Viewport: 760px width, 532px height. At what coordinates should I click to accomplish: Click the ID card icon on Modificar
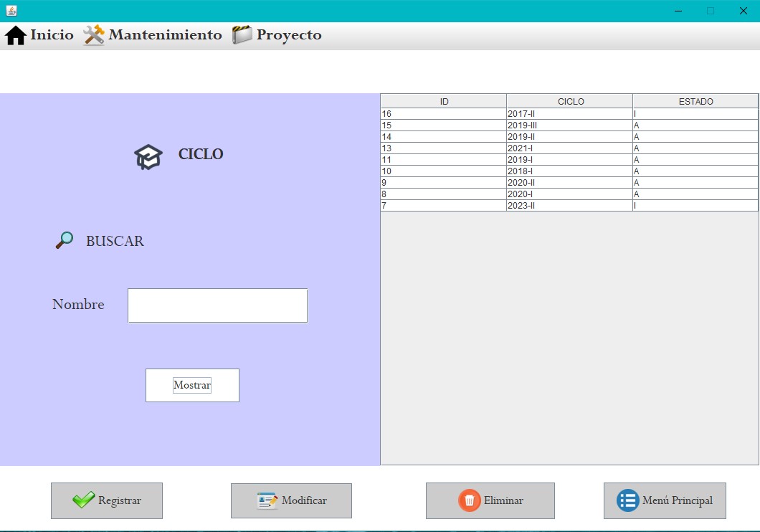tap(267, 500)
